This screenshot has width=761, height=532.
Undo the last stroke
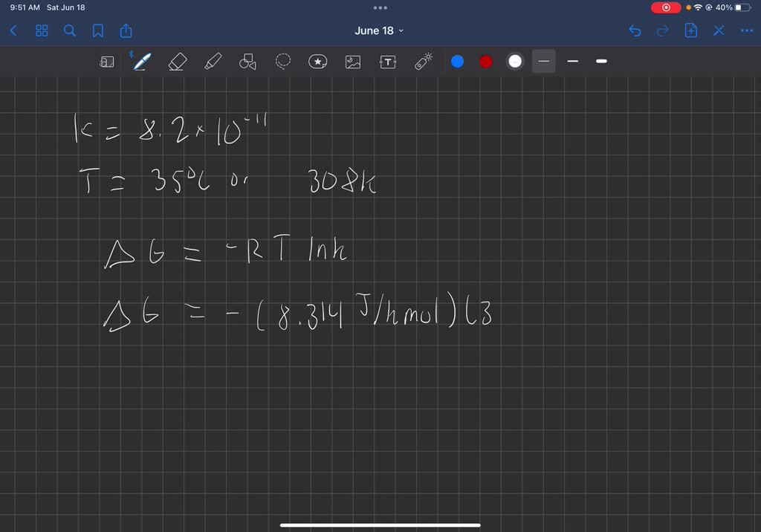tap(635, 31)
